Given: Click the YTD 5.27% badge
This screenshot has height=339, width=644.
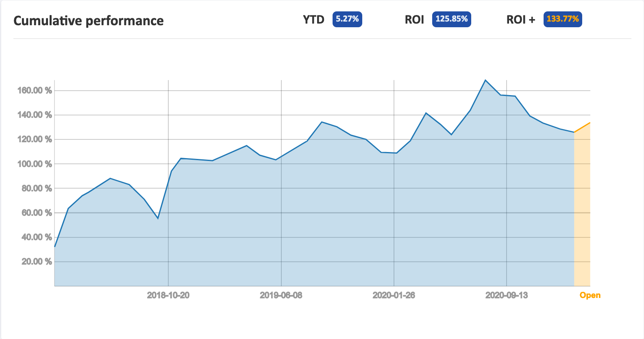Looking at the screenshot, I should click(x=347, y=19).
